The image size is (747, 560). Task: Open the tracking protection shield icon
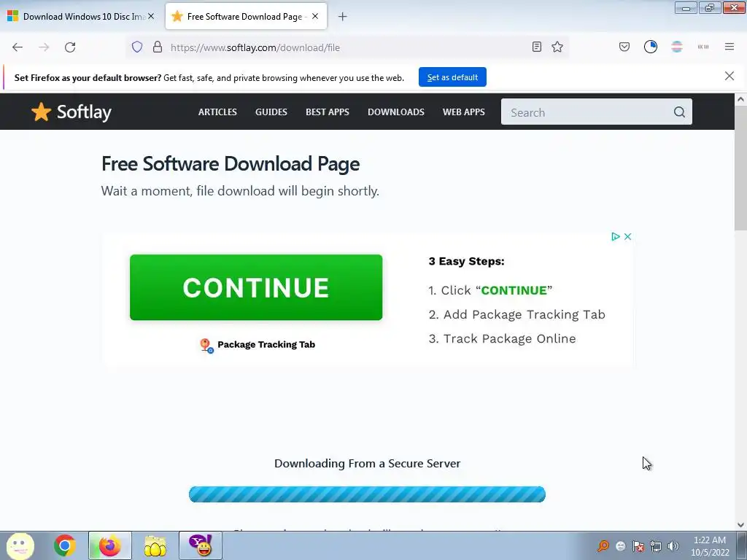(137, 47)
